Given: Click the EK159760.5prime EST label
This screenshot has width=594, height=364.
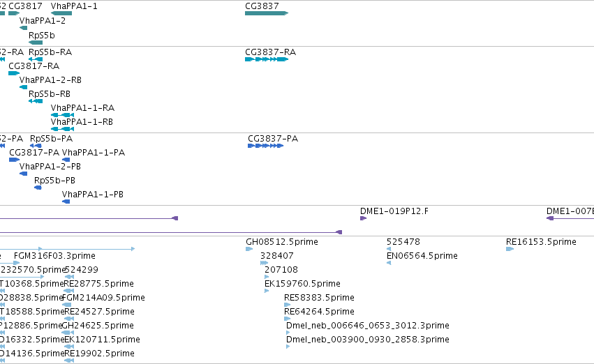Looking at the screenshot, I should pos(302,285).
